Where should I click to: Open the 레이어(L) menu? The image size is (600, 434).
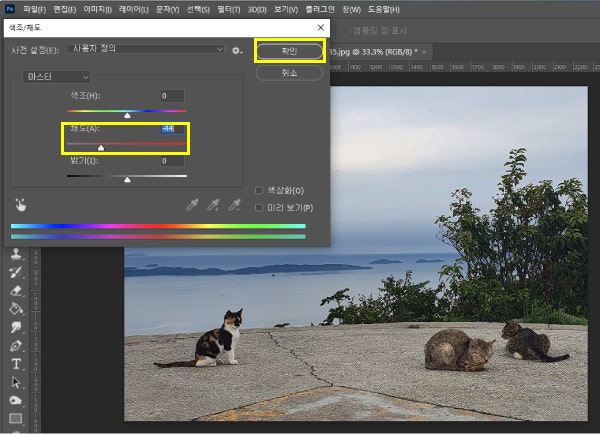pyautogui.click(x=134, y=9)
